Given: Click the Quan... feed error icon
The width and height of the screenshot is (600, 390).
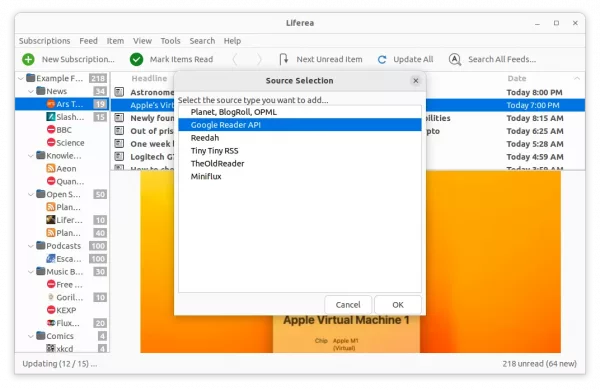Looking at the screenshot, I should tap(51, 181).
